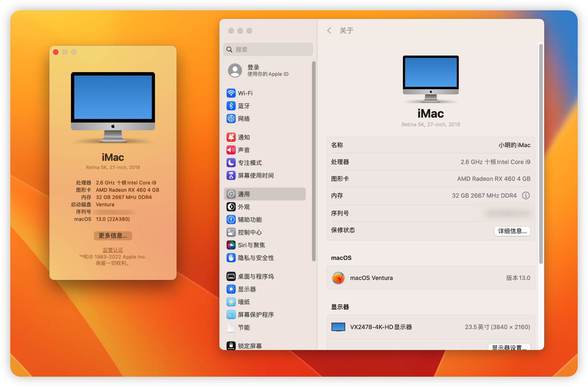Click the 显示器设置... button
This screenshot has height=387, width=588.
pyautogui.click(x=509, y=347)
